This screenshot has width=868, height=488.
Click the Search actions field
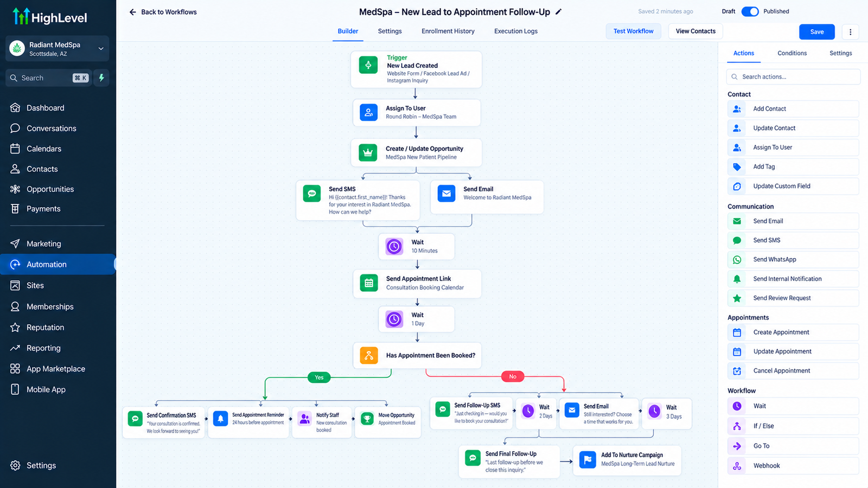pos(793,77)
